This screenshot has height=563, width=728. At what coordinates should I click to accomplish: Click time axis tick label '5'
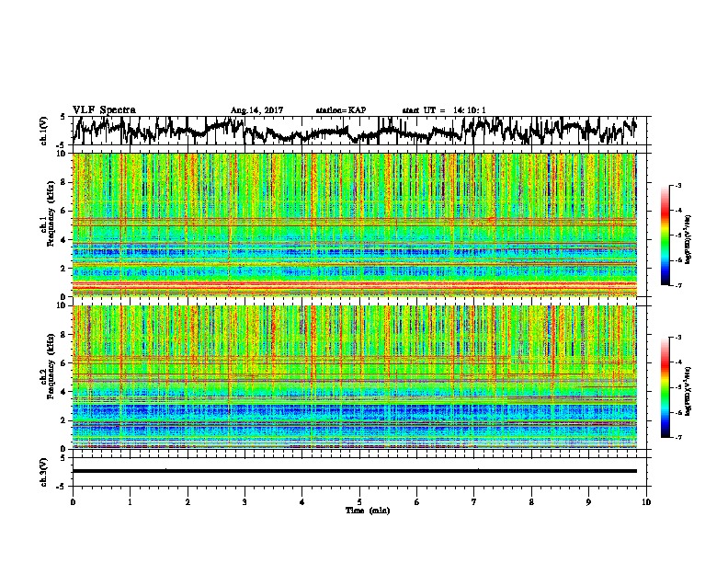(359, 502)
